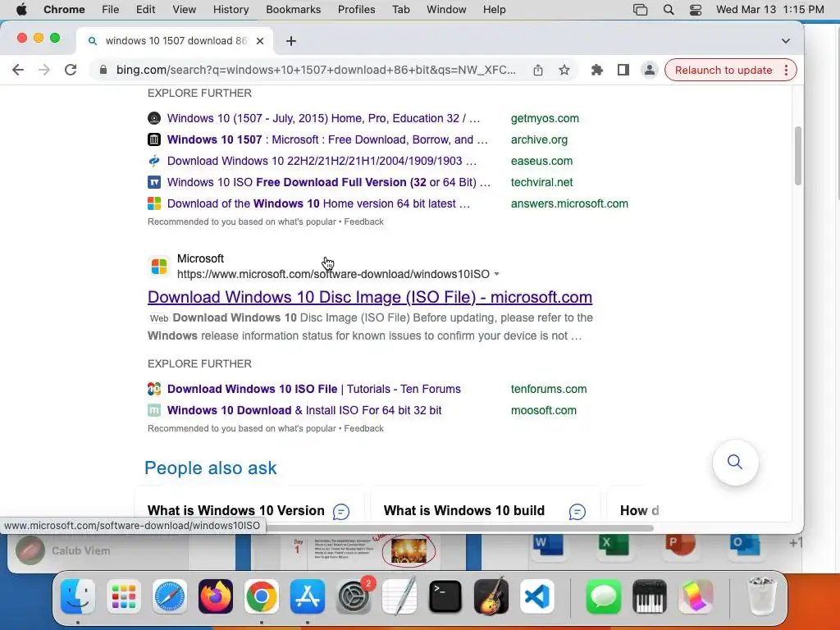Launch Visual Studio Code from the Dock
This screenshot has width=840, height=630.
pos(536,596)
